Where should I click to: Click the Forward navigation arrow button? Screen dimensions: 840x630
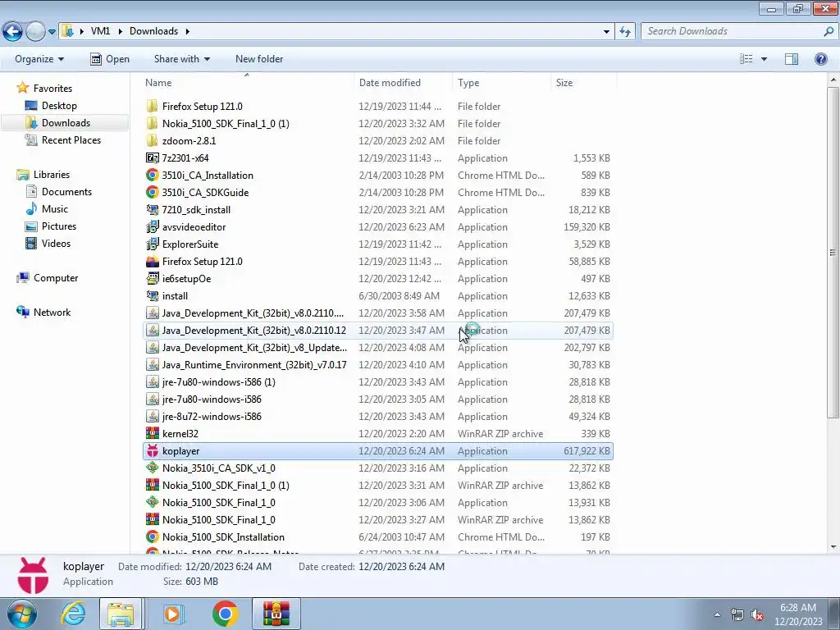35,32
